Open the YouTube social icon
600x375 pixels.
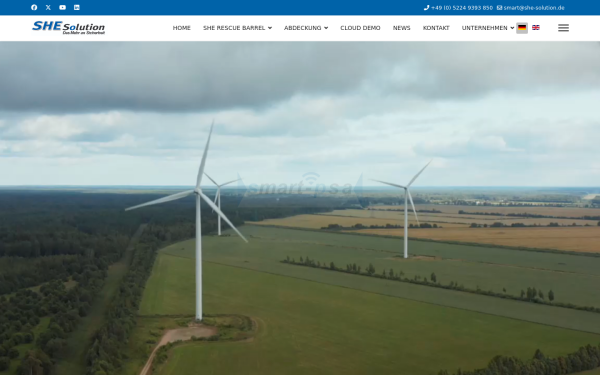(x=62, y=7)
